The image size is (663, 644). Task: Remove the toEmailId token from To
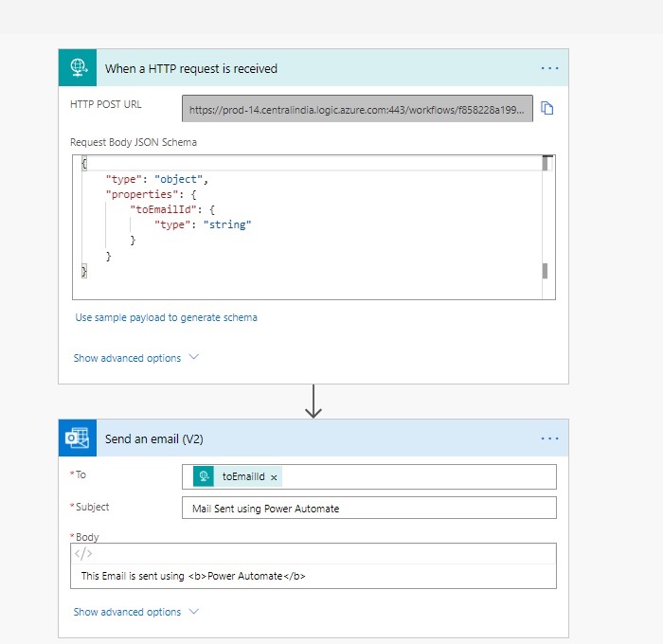274,477
